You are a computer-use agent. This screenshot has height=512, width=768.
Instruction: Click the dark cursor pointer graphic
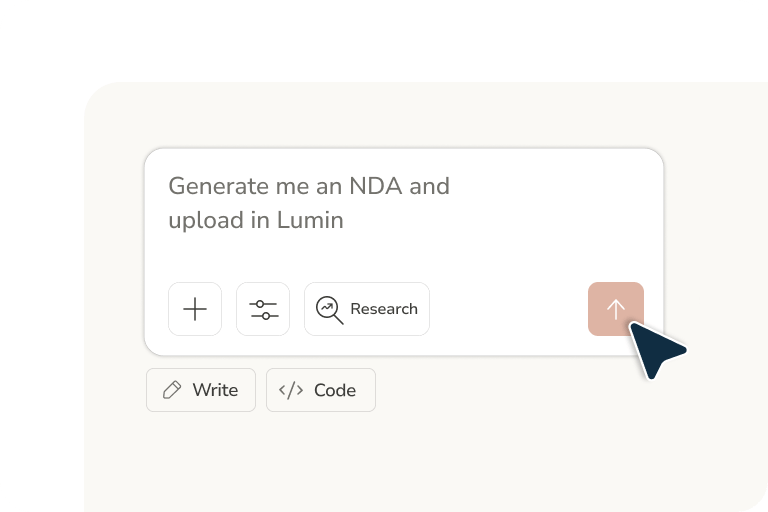click(x=655, y=349)
